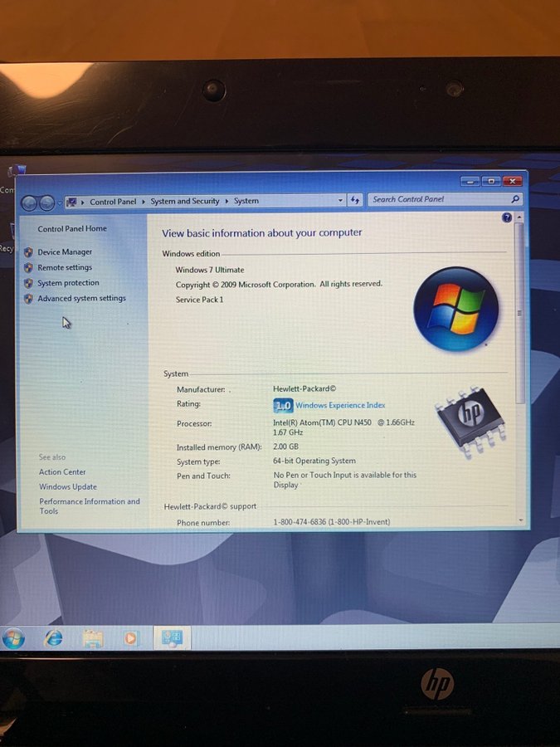The image size is (560, 747).
Task: Expand the arrow after System and Security breadcrumb
Action: pyautogui.click(x=226, y=201)
